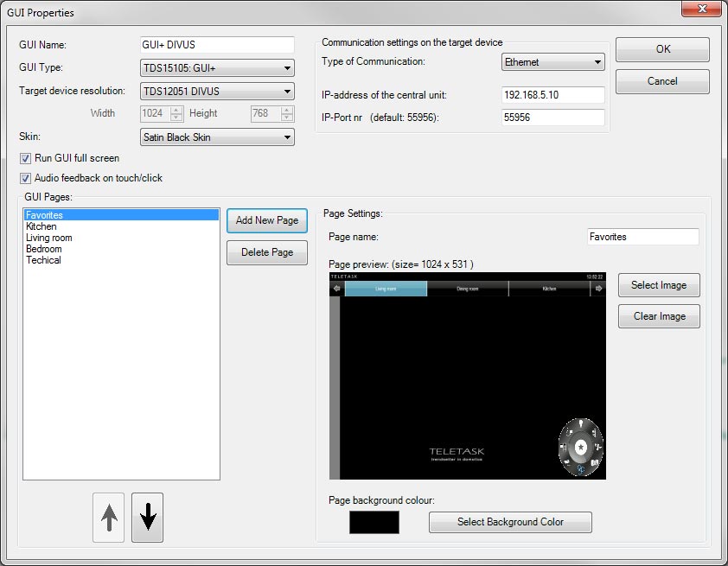Click the black background colour swatch

pos(374,522)
